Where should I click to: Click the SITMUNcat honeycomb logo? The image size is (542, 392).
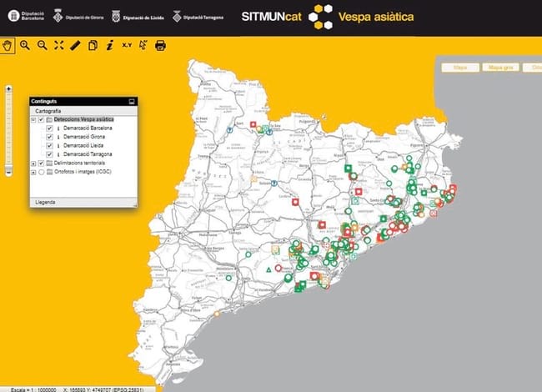[320, 17]
